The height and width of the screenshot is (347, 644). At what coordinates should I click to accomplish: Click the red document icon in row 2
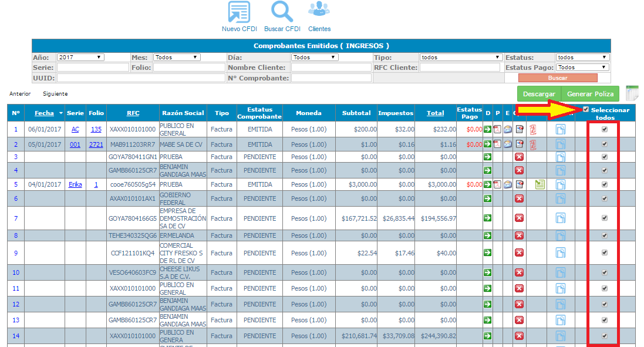point(532,144)
